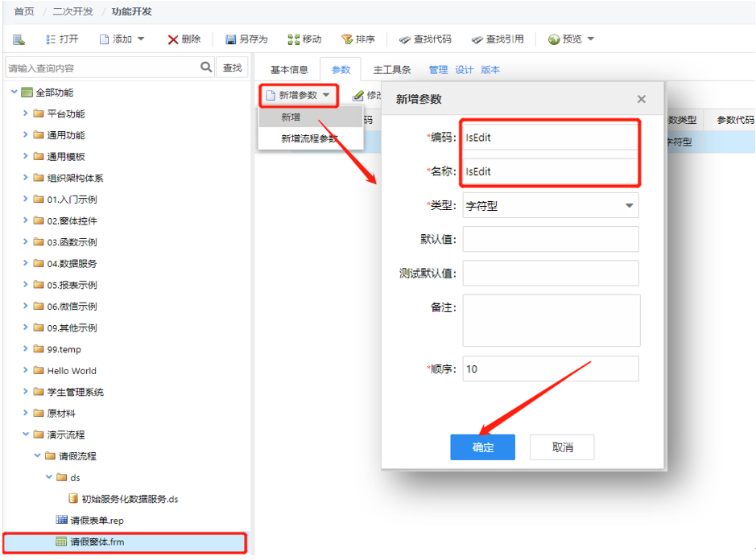Click the 默认值 input field
The height and width of the screenshot is (560, 756).
[551, 239]
